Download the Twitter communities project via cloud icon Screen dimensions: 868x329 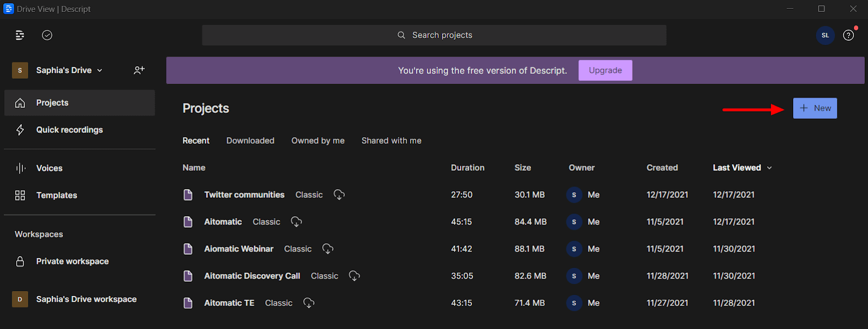pos(339,195)
